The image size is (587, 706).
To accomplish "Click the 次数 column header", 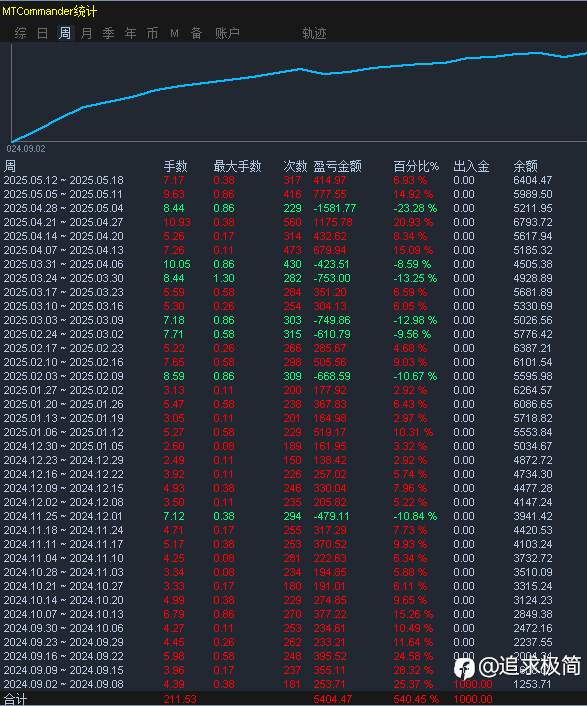I will (x=295, y=166).
